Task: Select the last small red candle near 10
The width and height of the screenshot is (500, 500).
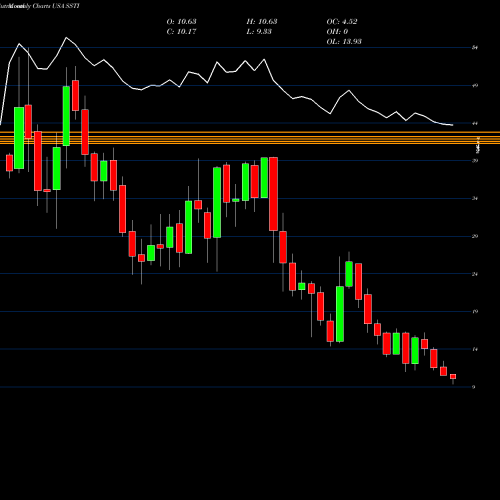Action: (x=453, y=377)
